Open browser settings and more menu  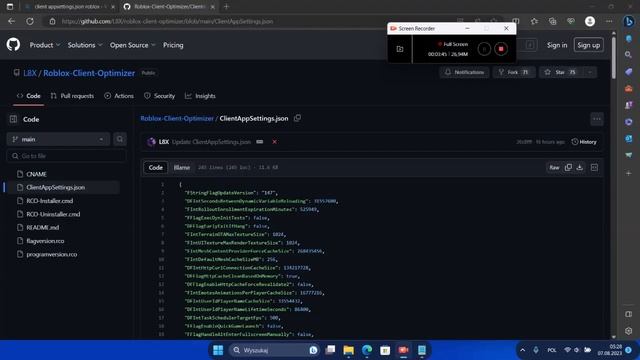[609, 21]
